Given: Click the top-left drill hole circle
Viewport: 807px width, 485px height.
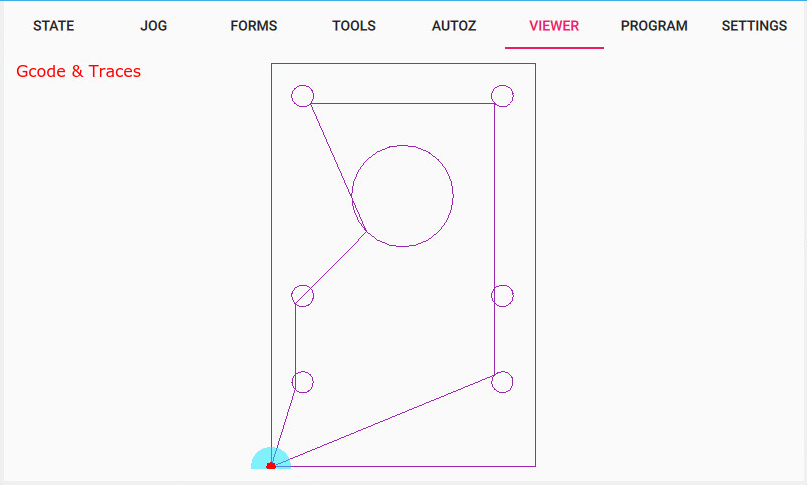Looking at the screenshot, I should point(302,96).
